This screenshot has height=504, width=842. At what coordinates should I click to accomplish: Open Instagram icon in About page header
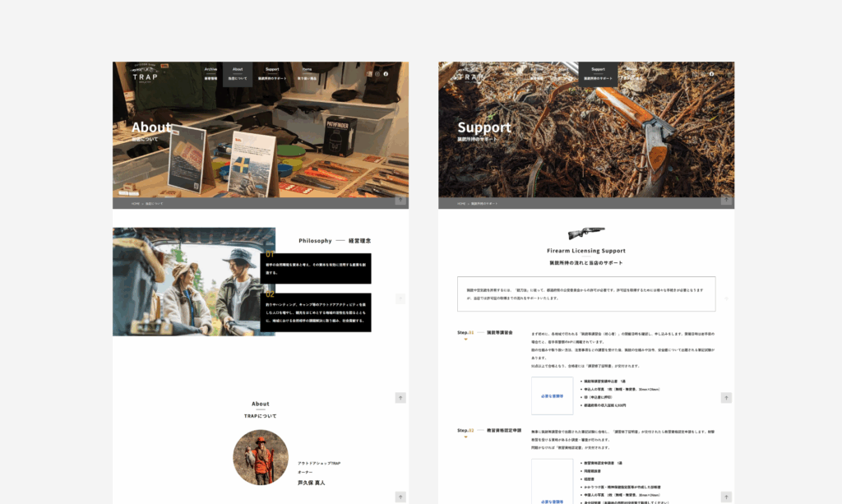pos(377,74)
